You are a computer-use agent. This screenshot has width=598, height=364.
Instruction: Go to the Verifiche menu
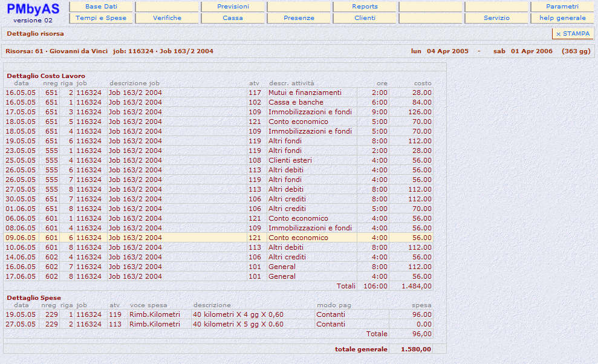click(167, 18)
